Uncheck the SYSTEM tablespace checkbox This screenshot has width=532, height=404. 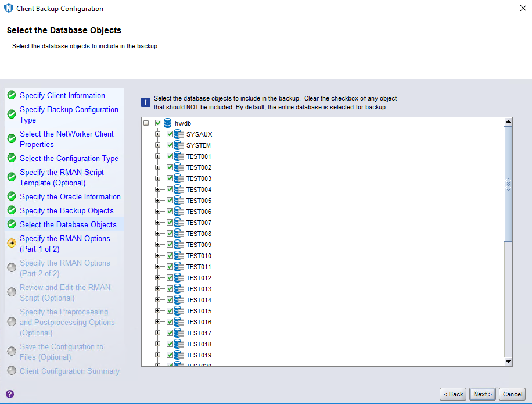[170, 145]
